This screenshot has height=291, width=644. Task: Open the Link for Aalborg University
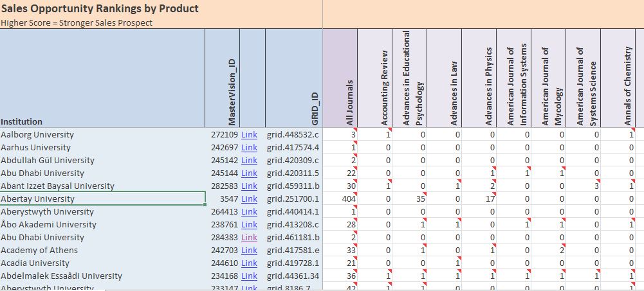click(249, 135)
